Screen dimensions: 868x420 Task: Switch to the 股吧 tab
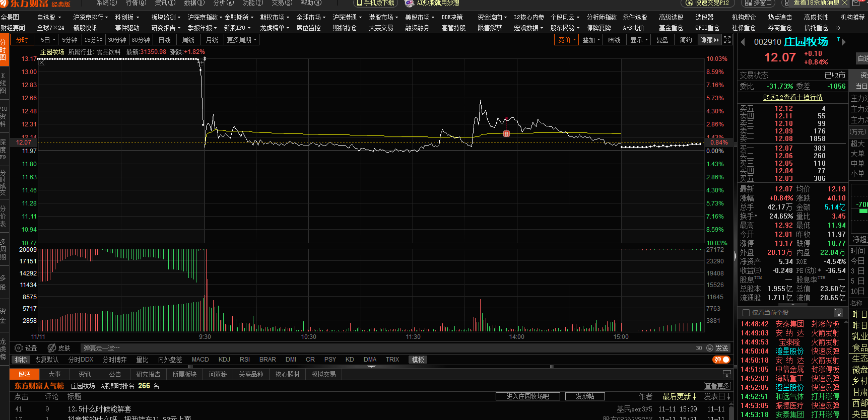coord(24,374)
